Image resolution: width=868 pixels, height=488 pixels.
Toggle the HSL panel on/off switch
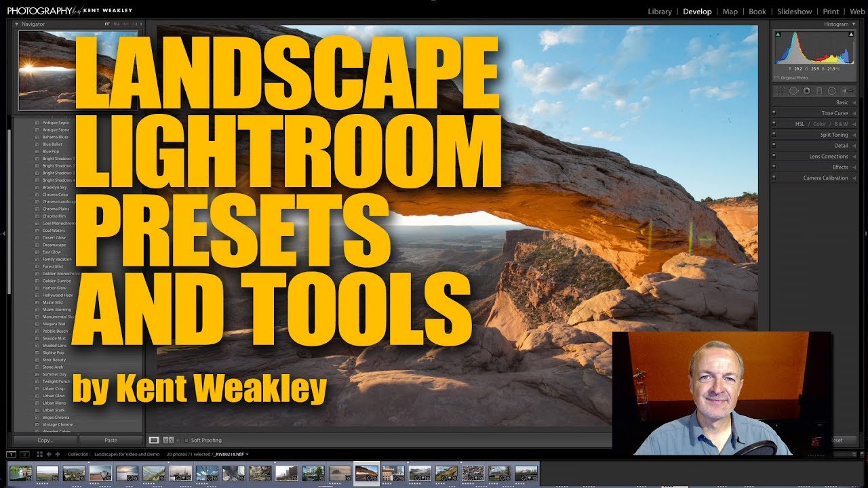774,124
